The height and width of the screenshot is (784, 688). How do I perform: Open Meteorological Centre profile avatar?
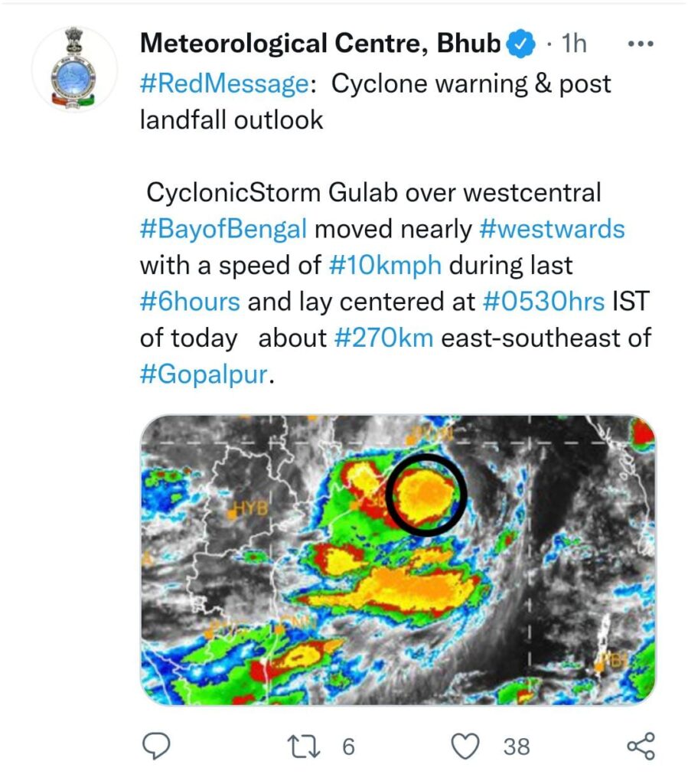[74, 68]
